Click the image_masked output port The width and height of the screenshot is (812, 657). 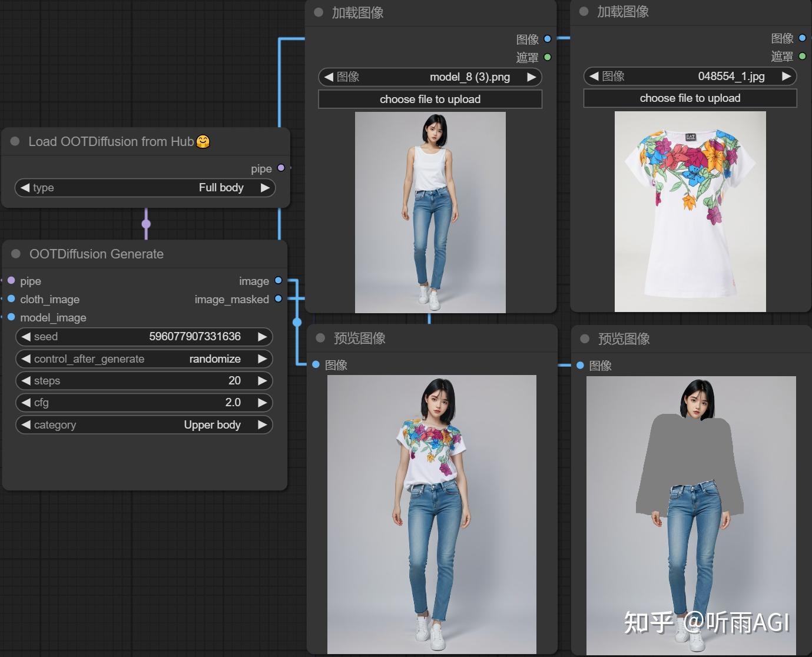click(x=279, y=299)
